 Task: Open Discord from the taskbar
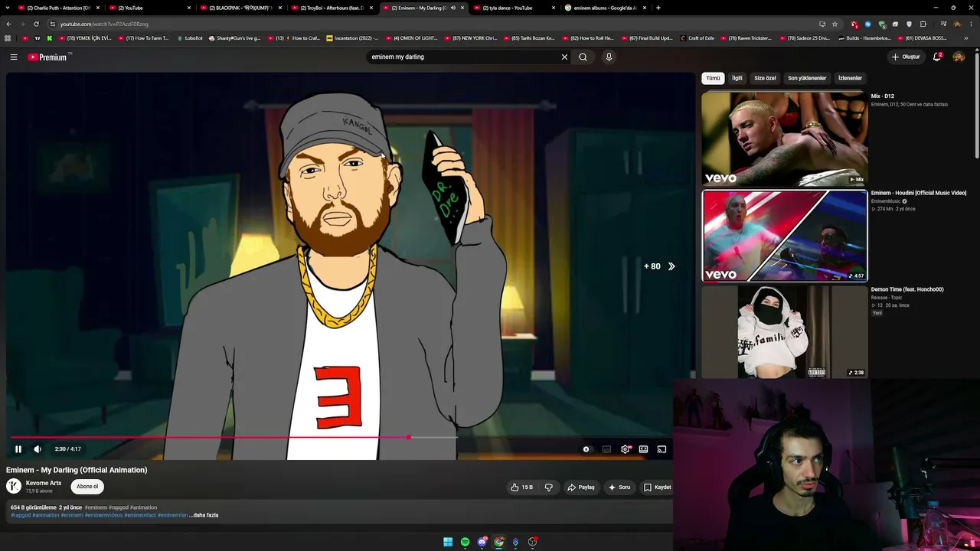coord(482,542)
